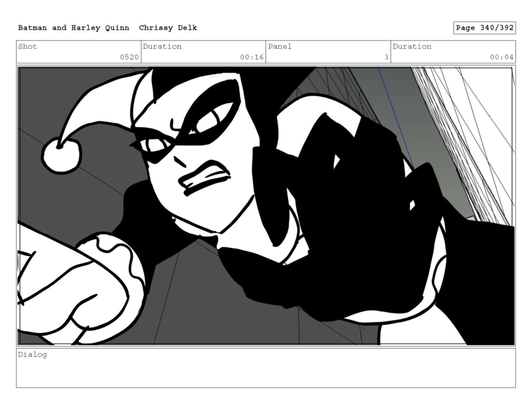Screen dimensions: 532x412
Task: Click the panel duration value '00:04'
Action: tap(501, 57)
